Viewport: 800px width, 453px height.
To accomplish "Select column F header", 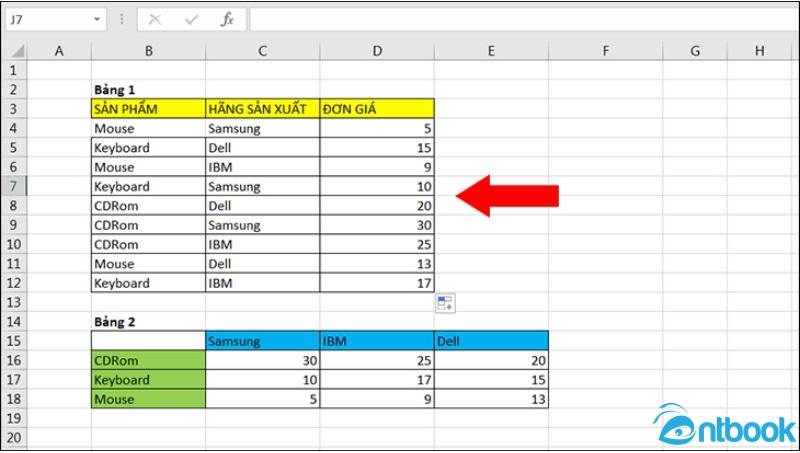I will pyautogui.click(x=606, y=51).
